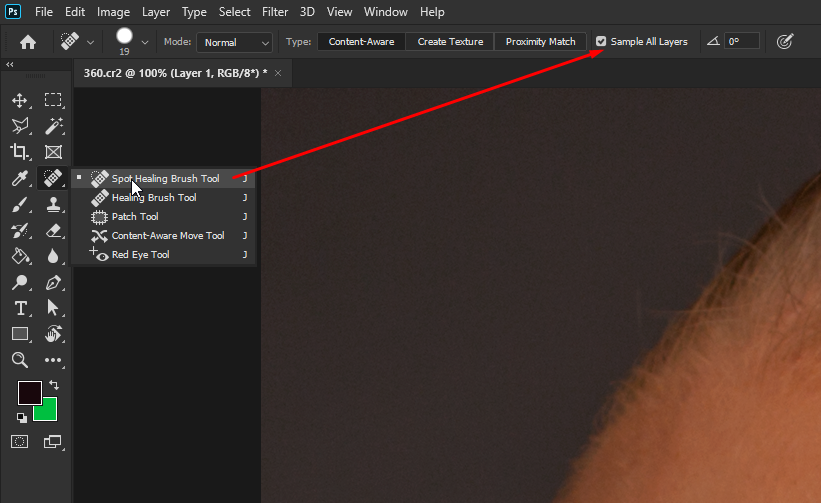Select the Clone Stamp tool
This screenshot has height=503, width=821.
pos(53,204)
